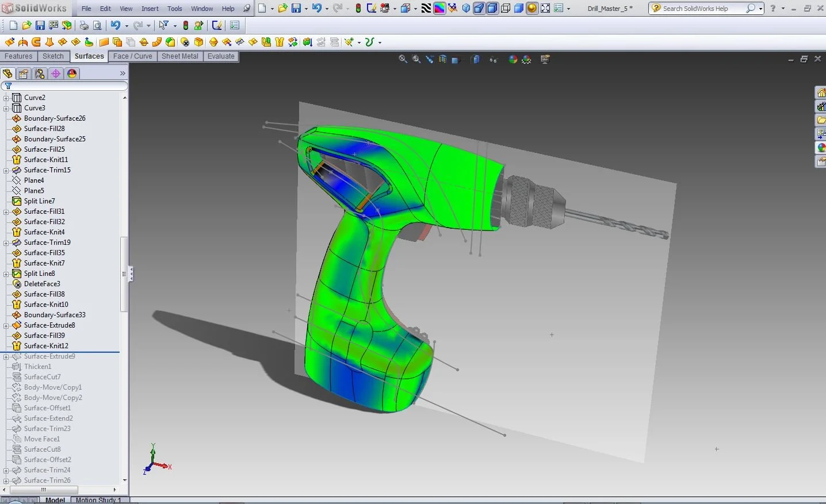Screen dimensions: 826x504
Task: Open the Tools menu
Action: click(175, 9)
